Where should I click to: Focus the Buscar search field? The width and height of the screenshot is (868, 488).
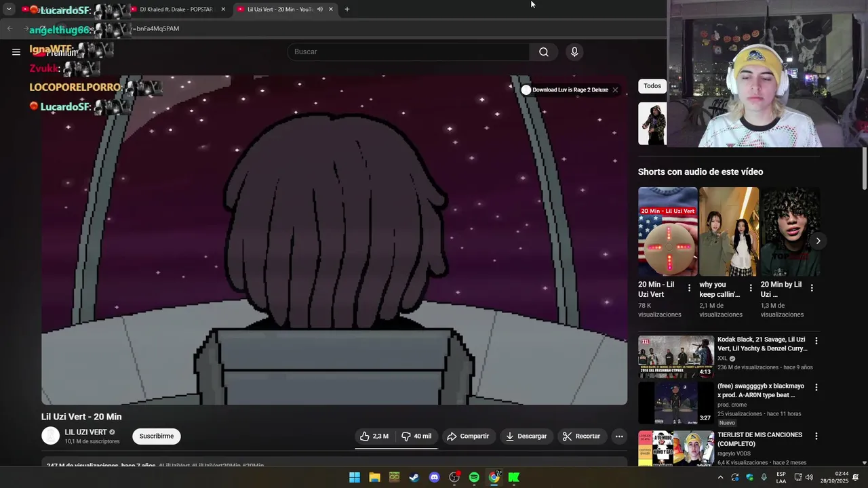click(409, 52)
